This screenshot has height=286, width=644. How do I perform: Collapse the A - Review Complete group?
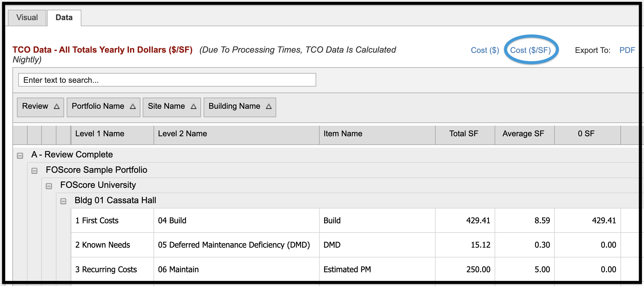click(x=20, y=156)
